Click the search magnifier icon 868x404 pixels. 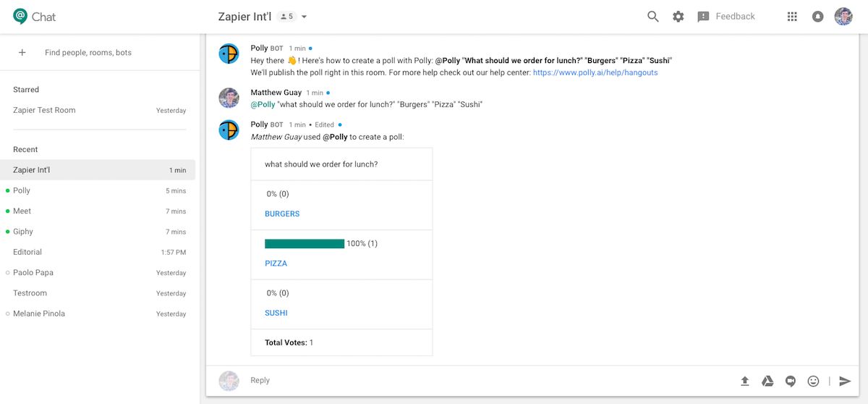(652, 17)
